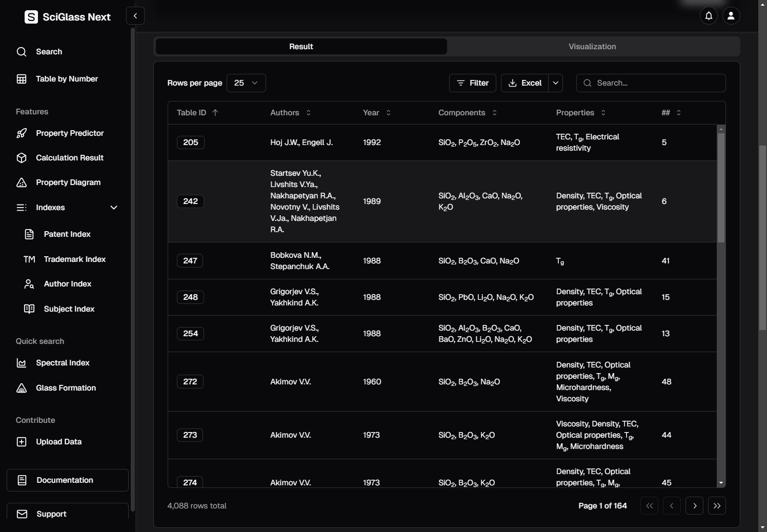Click the Filter button
The image size is (767, 532).
(x=472, y=83)
